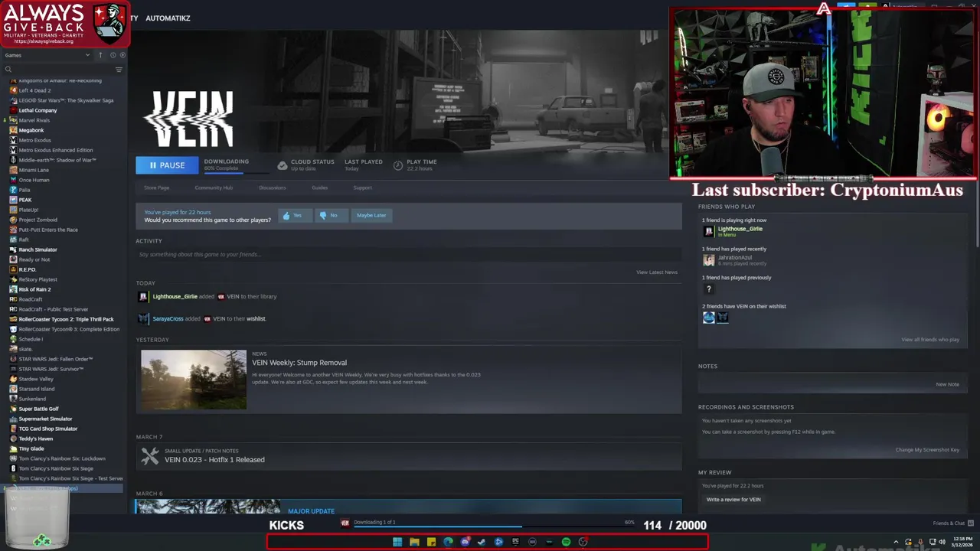Screen dimensions: 980x551
Task: Open Metro Exodus Enhanced Edition entry
Action: pos(56,150)
